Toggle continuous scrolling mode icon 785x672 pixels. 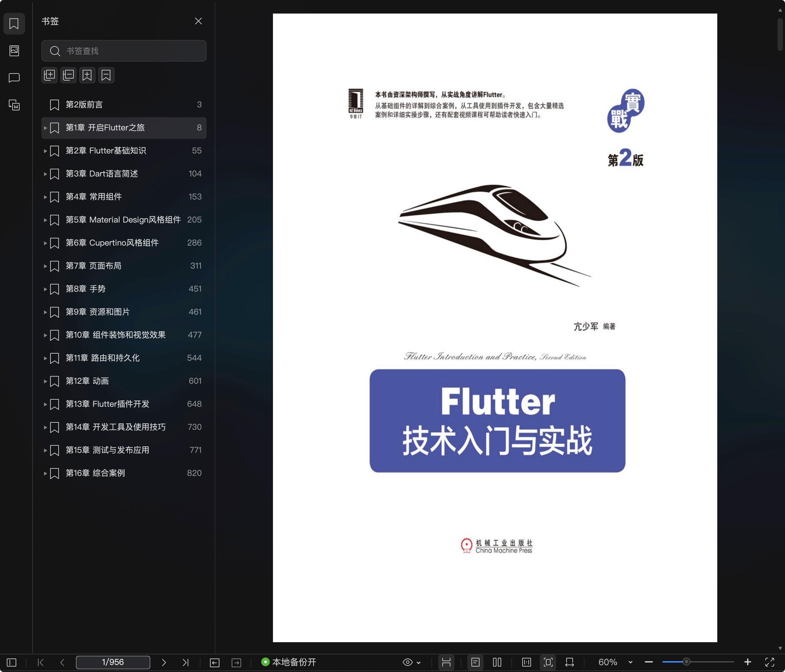tap(446, 662)
